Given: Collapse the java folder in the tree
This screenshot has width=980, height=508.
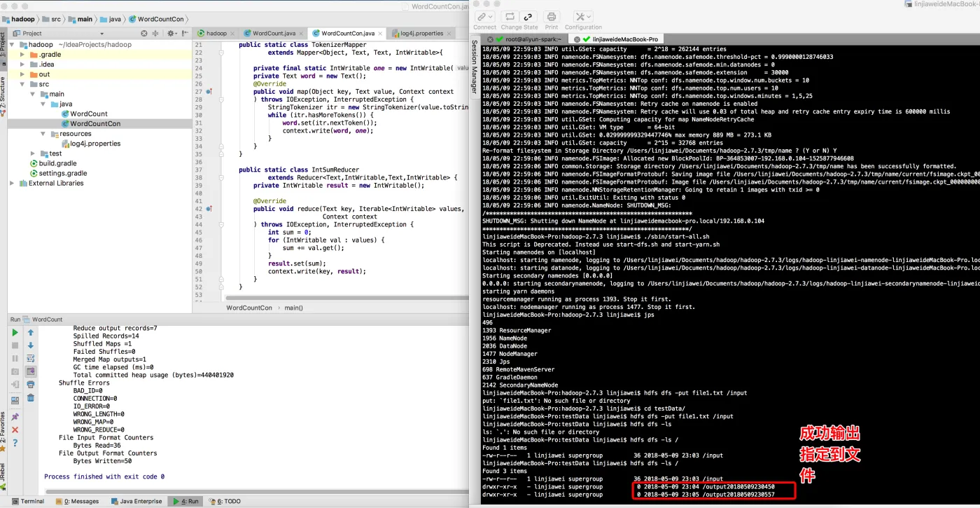Looking at the screenshot, I should (43, 104).
